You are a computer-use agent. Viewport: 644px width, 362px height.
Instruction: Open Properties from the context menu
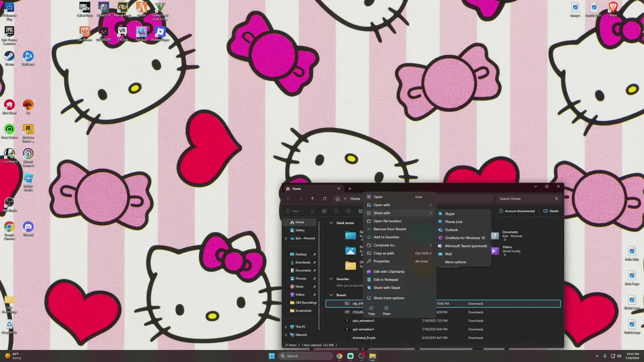(x=399, y=261)
